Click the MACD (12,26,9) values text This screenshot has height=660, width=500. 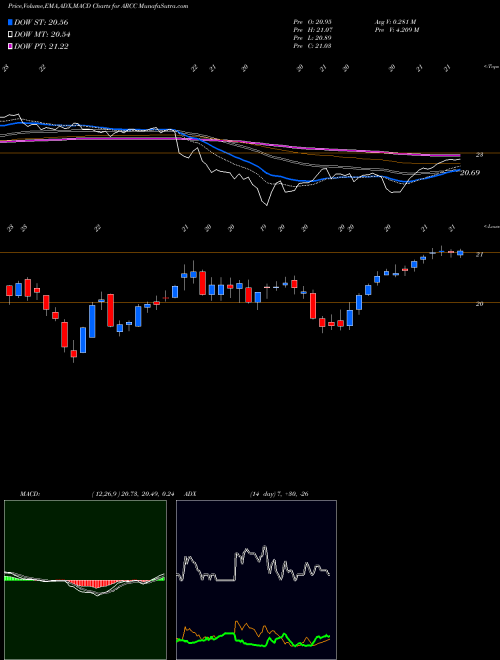coord(133,494)
